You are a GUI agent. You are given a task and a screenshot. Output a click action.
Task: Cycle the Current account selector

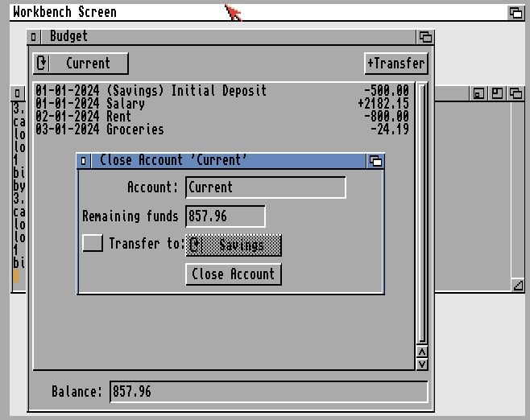tap(81, 63)
